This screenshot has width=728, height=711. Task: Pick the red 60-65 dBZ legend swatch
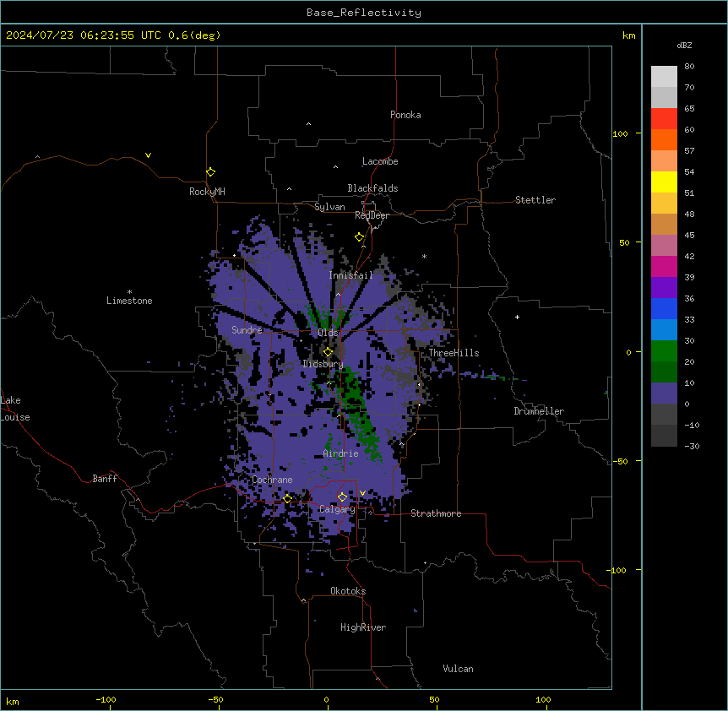tap(664, 119)
